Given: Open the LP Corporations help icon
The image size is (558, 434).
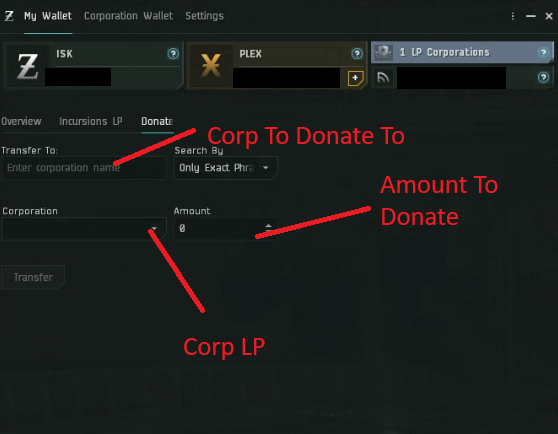Looking at the screenshot, I should tap(543, 53).
